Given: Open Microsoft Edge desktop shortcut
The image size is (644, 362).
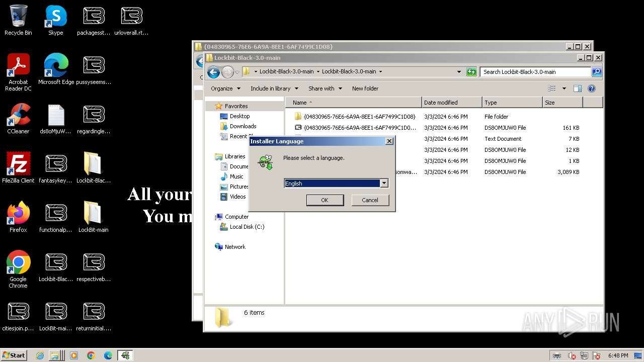Looking at the screenshot, I should click(56, 70).
